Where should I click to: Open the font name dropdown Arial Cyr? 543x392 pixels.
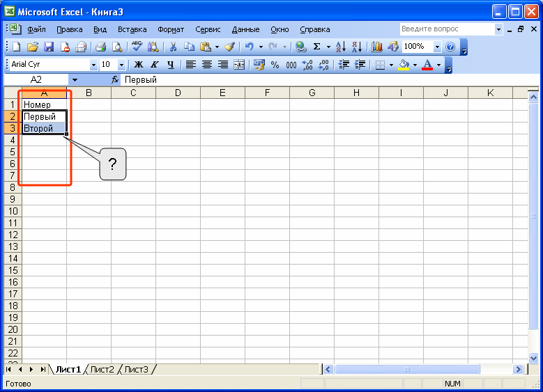click(x=93, y=65)
